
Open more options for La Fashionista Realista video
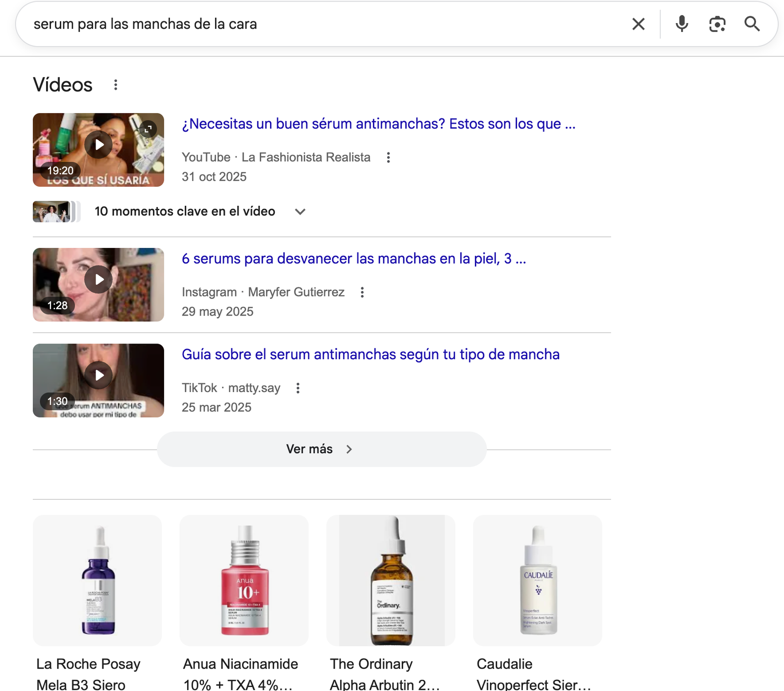388,157
